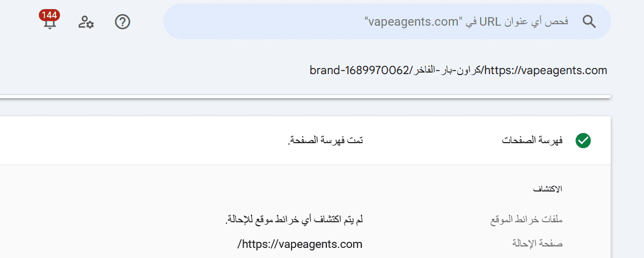The image size is (644, 258).
Task: Open users and permissions settings icon
Action: click(86, 22)
